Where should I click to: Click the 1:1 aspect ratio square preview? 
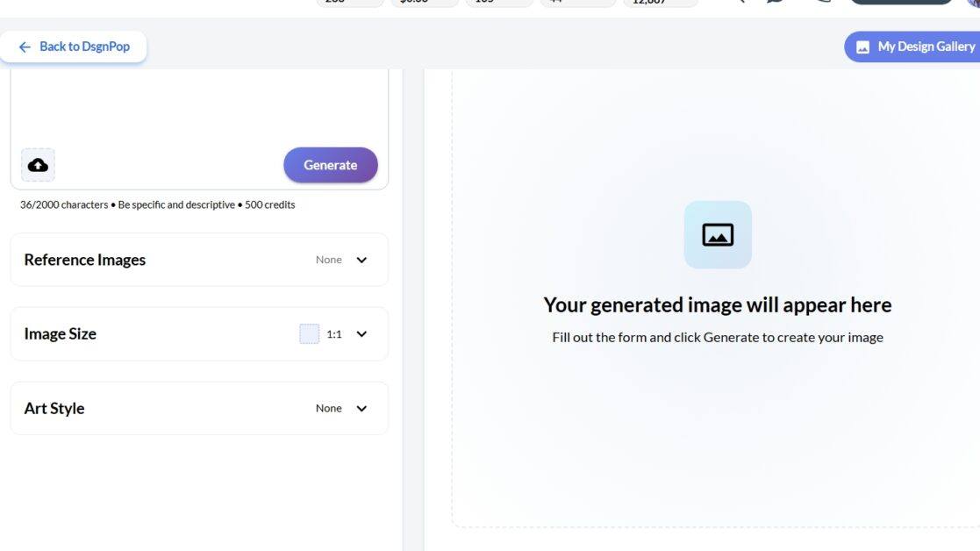(x=310, y=334)
